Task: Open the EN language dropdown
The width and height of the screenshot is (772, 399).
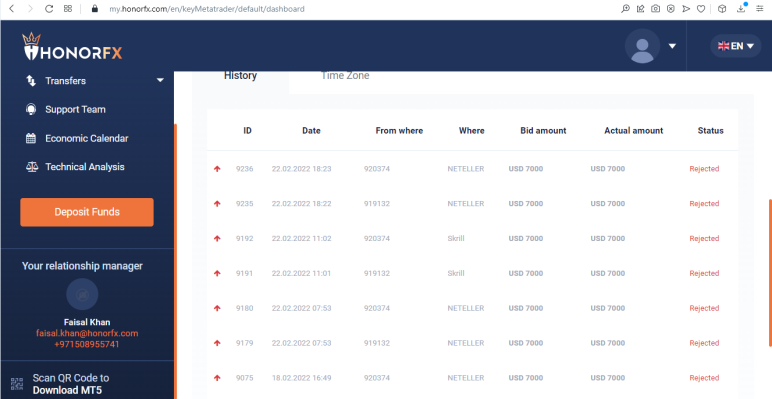Action: tap(736, 46)
